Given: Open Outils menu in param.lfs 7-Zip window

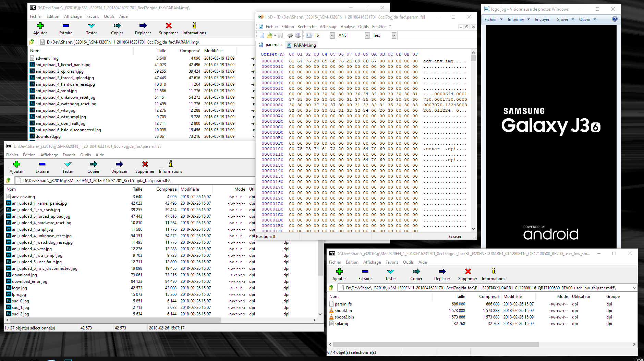Looking at the screenshot, I should tap(86, 155).
